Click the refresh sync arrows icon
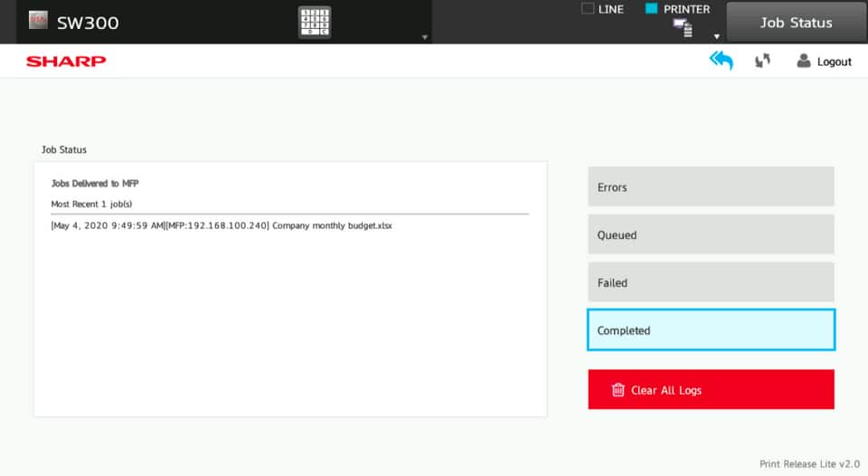 (x=762, y=62)
